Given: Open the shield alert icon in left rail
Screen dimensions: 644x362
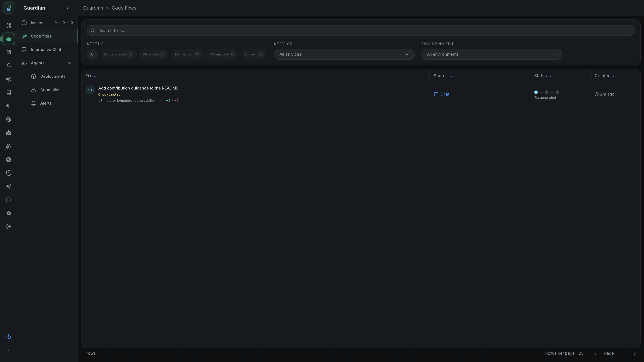Looking at the screenshot, I should click(x=9, y=173).
